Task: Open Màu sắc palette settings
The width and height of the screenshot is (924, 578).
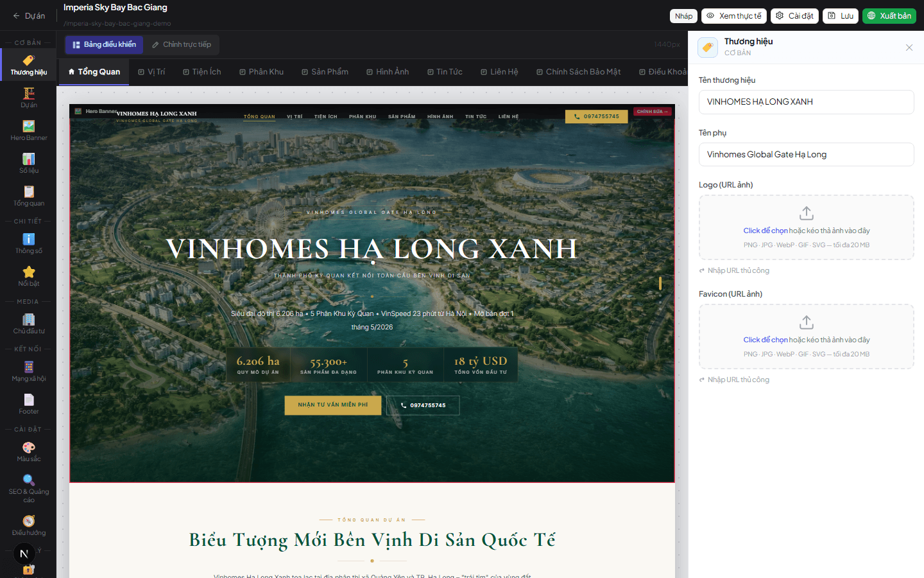Action: click(x=28, y=451)
